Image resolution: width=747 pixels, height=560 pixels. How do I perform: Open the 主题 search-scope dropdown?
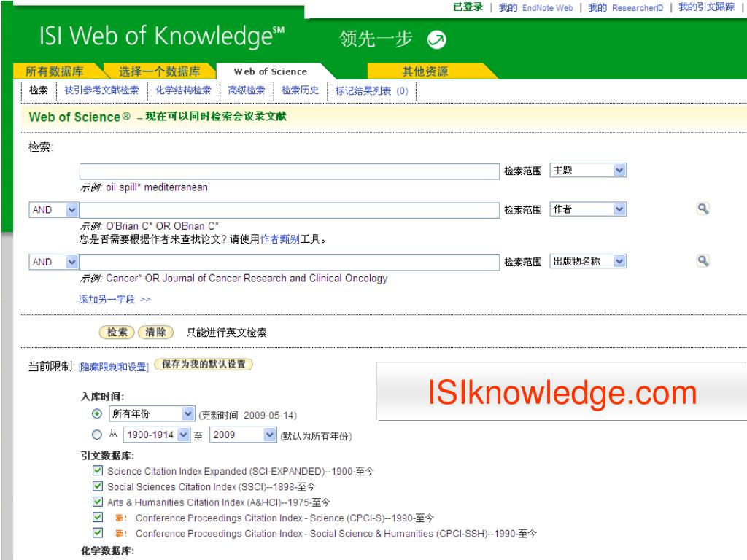[x=588, y=171]
